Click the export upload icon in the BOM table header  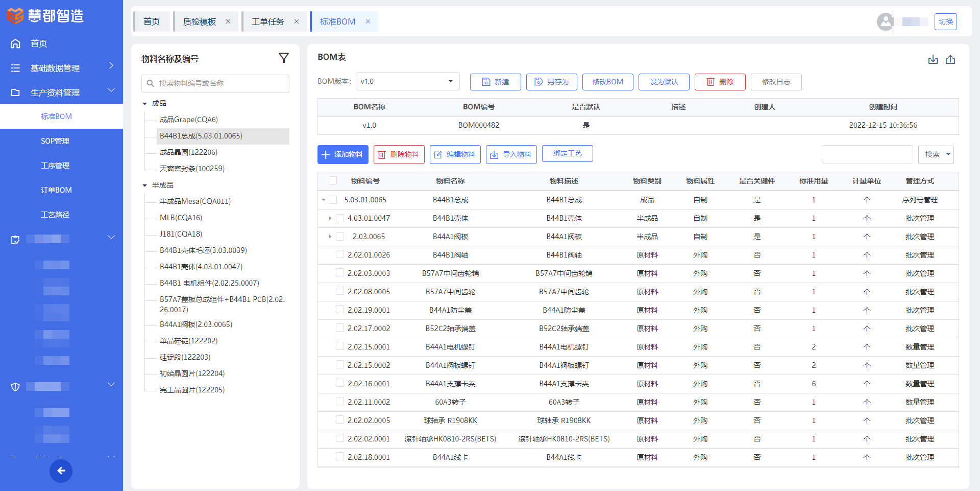[x=950, y=60]
